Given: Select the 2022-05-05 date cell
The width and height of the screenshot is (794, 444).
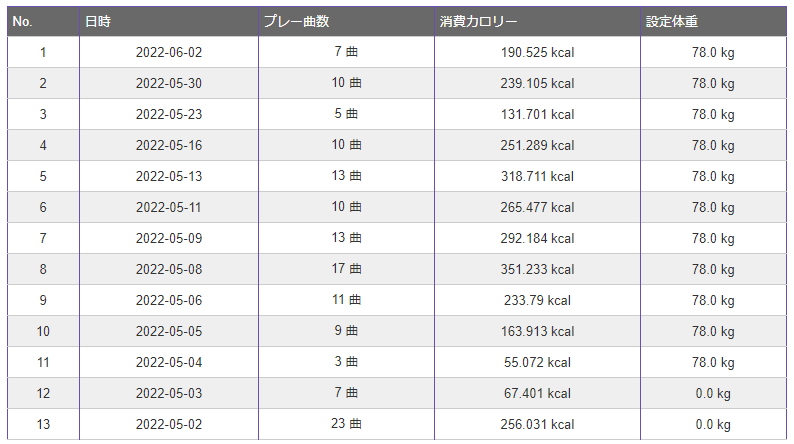Looking at the screenshot, I should coord(169,331).
